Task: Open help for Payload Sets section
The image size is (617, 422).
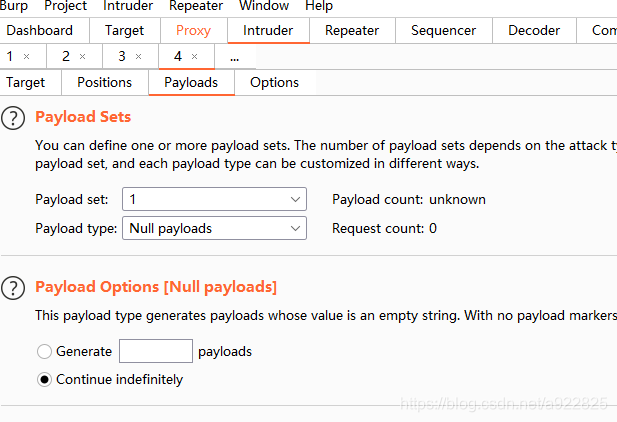Action: 13,118
